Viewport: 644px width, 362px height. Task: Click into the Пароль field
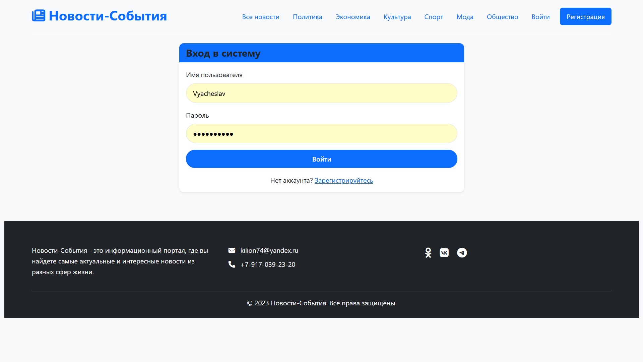[322, 134]
